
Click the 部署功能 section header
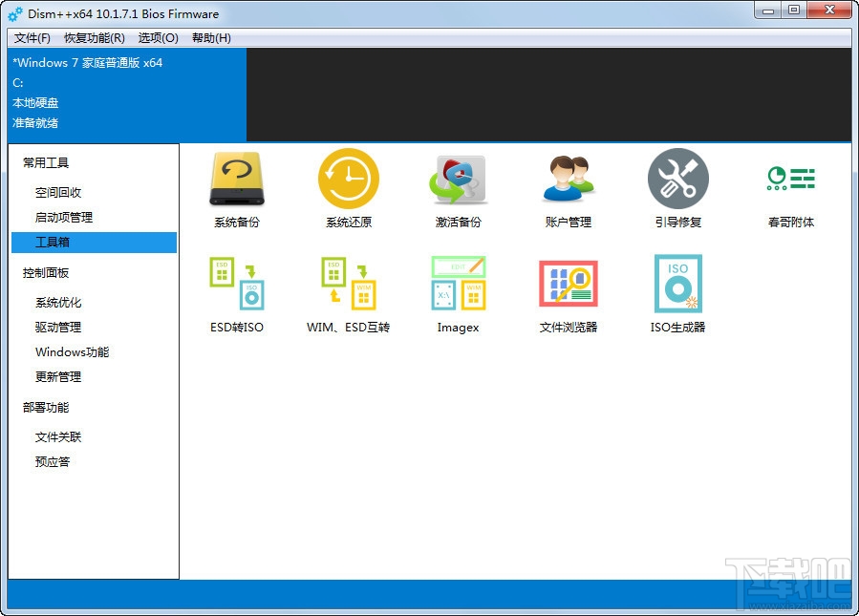click(x=46, y=408)
